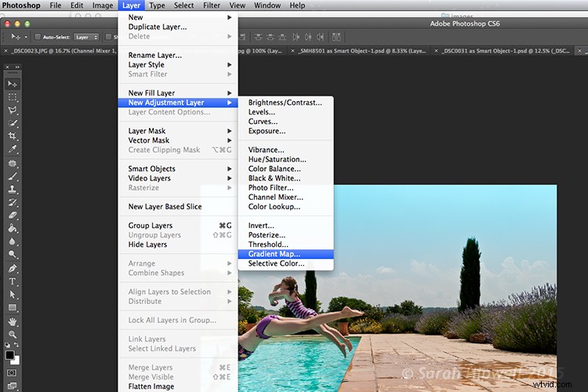Select the Crop tool
588x392 pixels.
point(13,136)
